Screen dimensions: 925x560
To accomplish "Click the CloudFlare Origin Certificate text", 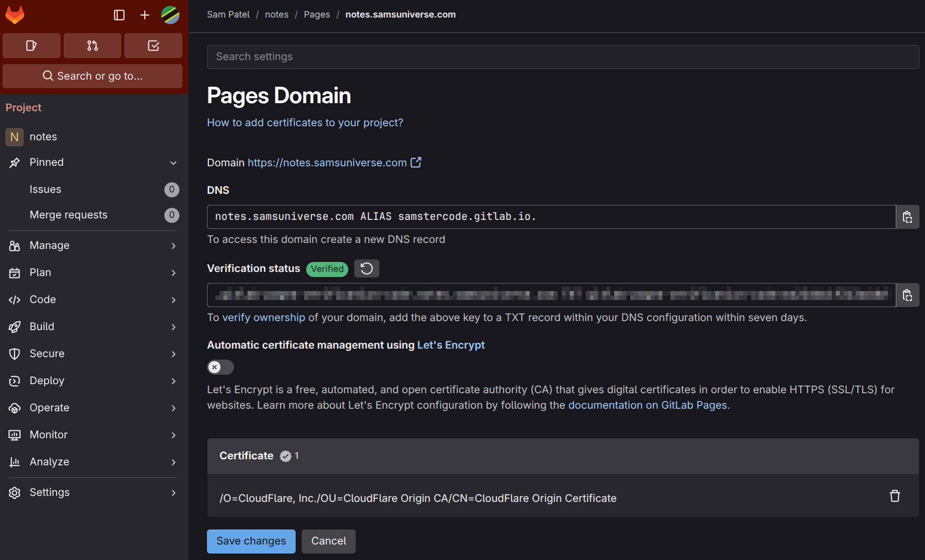I will 418,498.
